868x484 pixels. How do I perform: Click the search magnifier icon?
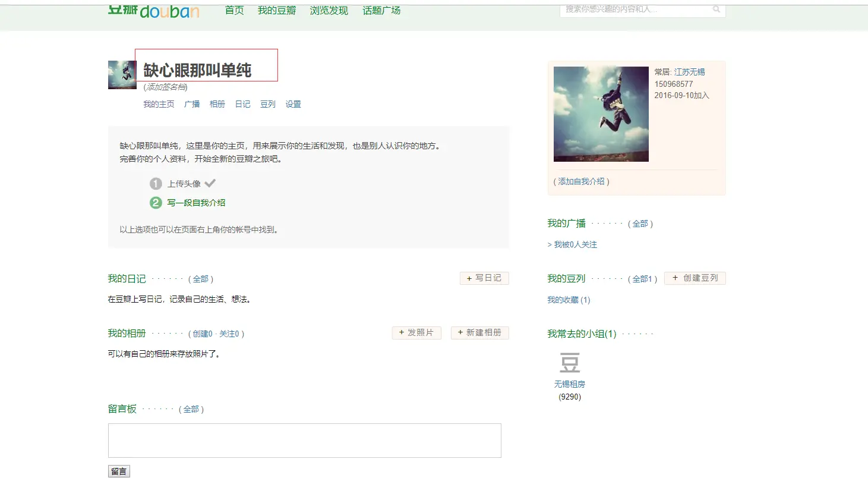tap(717, 9)
